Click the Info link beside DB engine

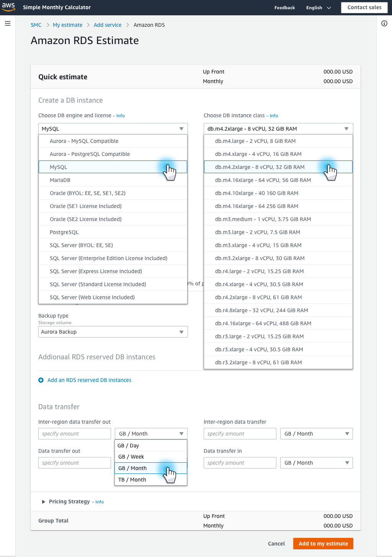pyautogui.click(x=121, y=116)
